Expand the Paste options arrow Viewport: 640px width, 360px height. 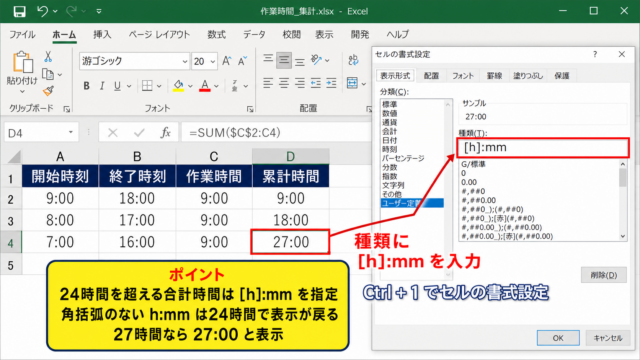[22, 91]
